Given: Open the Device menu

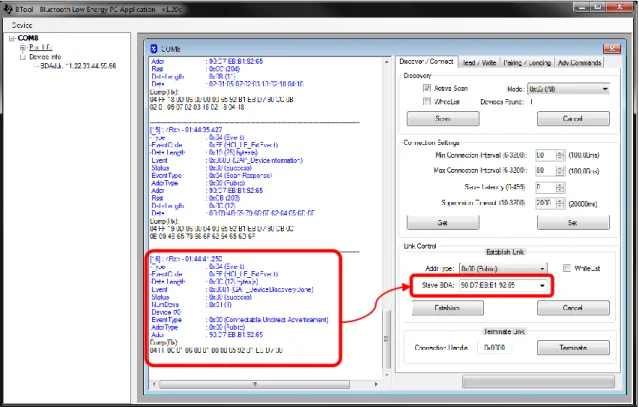Looking at the screenshot, I should pos(22,25).
